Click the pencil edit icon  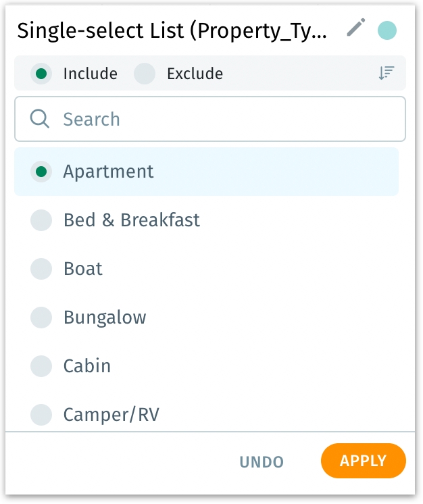(355, 28)
